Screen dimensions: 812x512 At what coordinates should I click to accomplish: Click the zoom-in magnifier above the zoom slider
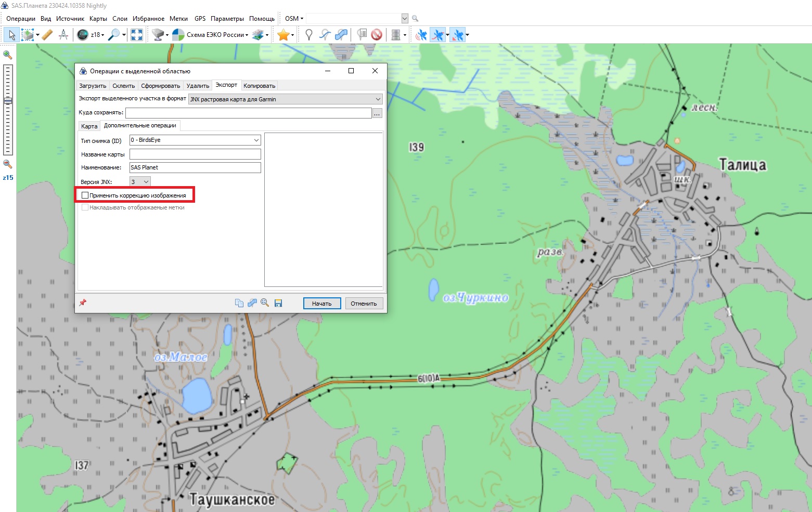click(8, 55)
